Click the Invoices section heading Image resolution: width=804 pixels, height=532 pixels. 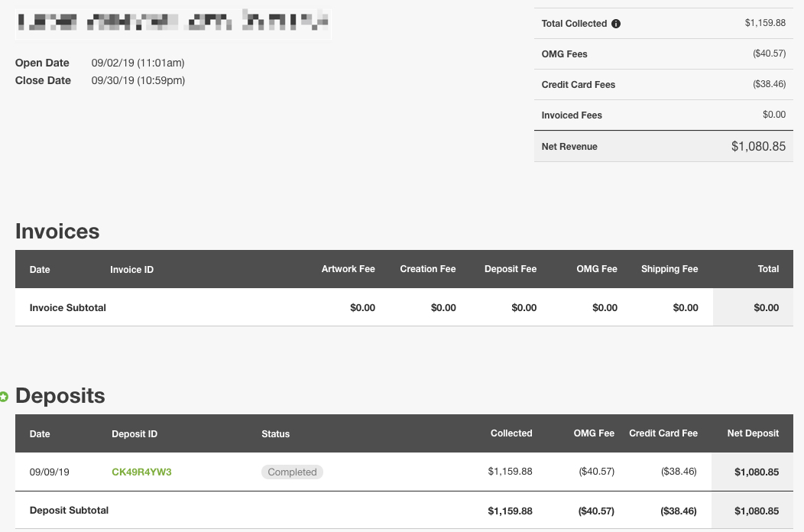click(57, 232)
